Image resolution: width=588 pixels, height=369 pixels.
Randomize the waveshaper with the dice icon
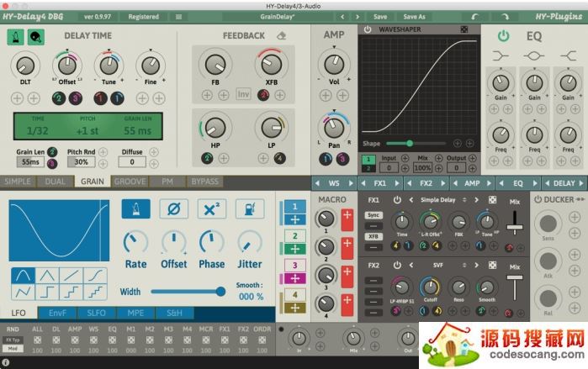click(x=464, y=29)
